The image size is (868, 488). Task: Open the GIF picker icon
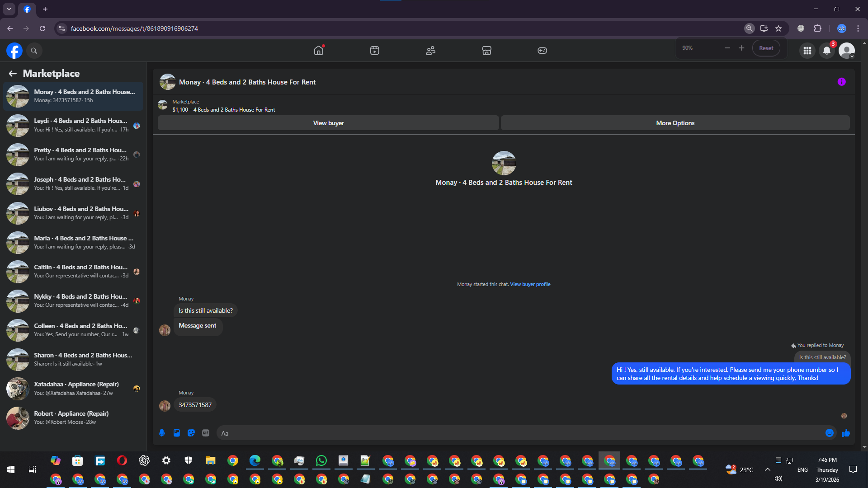(x=206, y=433)
